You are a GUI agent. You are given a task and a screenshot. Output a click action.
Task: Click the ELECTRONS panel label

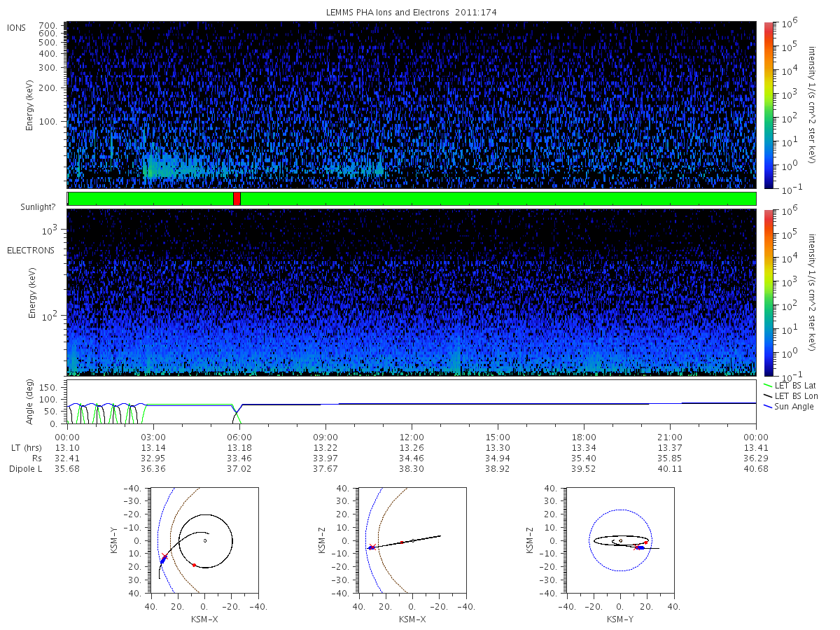pos(31,250)
